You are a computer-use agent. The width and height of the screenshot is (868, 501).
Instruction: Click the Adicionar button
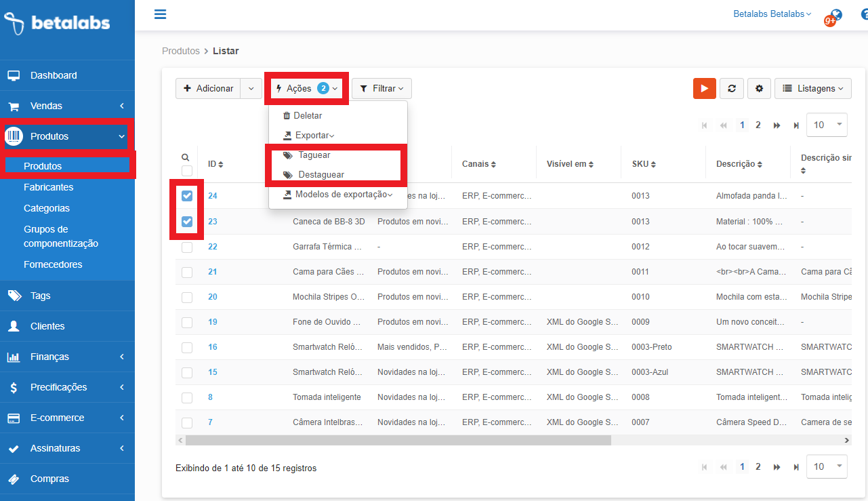click(x=208, y=89)
